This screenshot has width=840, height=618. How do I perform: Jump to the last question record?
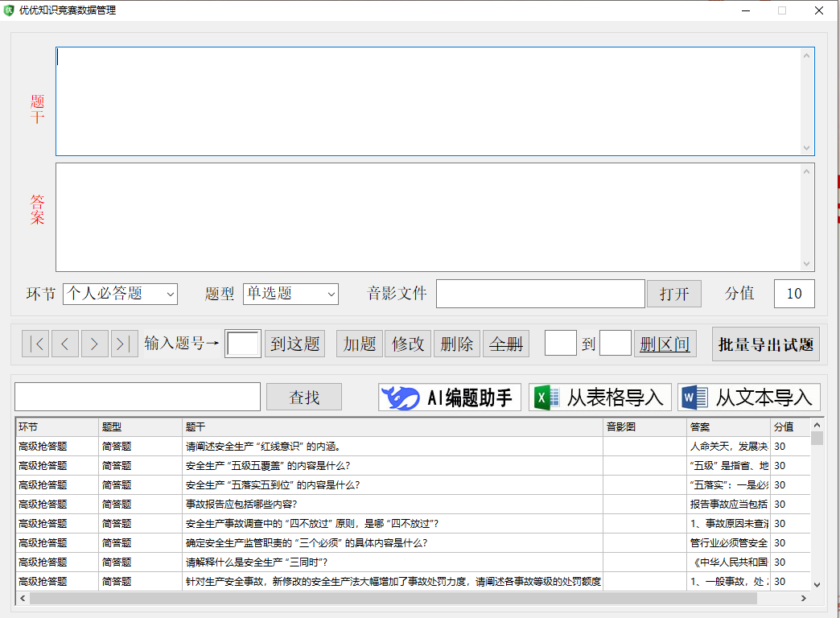125,344
